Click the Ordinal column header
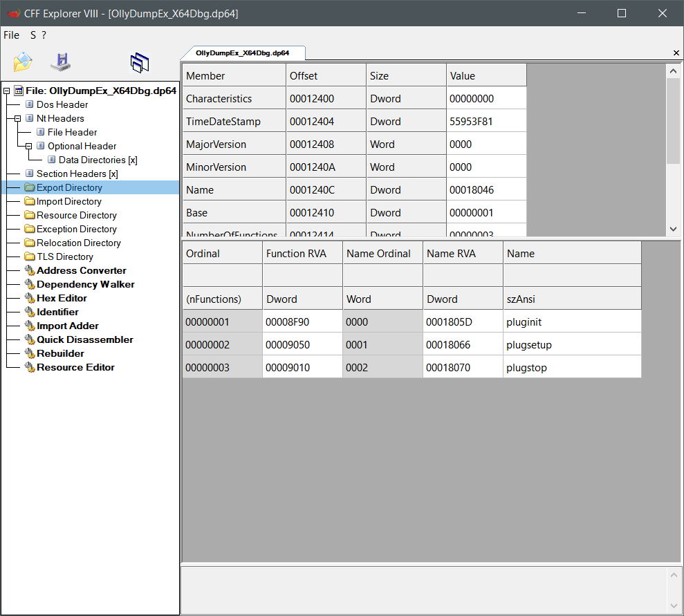Screen dimensions: 684x616 tap(223, 254)
